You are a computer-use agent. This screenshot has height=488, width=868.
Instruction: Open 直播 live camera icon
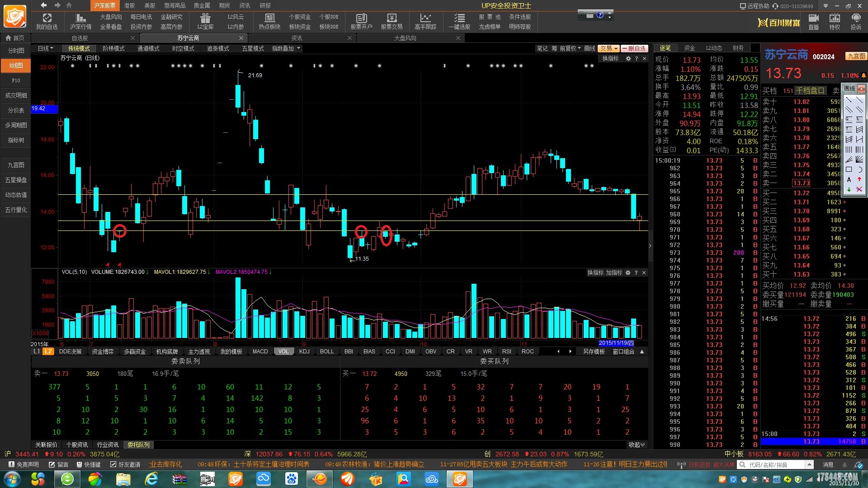[814, 21]
